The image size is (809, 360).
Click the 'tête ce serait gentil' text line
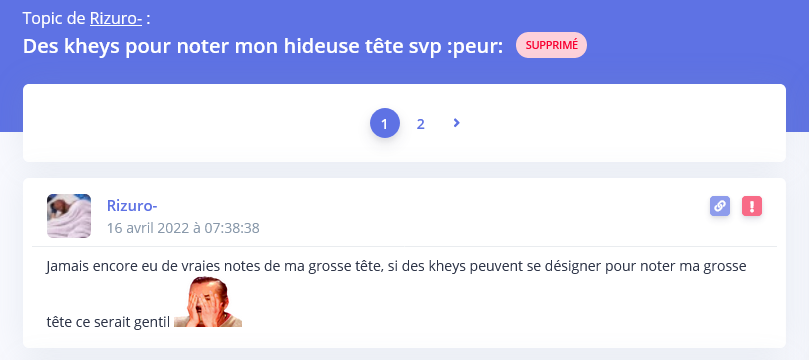tap(108, 322)
